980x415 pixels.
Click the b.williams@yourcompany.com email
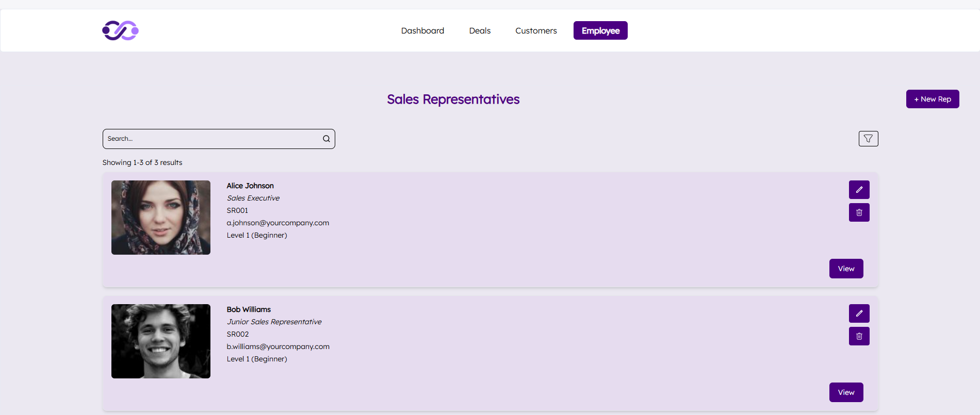pyautogui.click(x=278, y=346)
